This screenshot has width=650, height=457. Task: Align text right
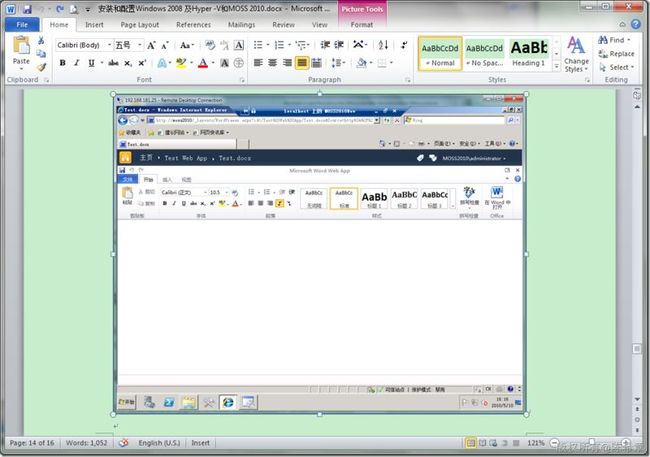[x=287, y=63]
